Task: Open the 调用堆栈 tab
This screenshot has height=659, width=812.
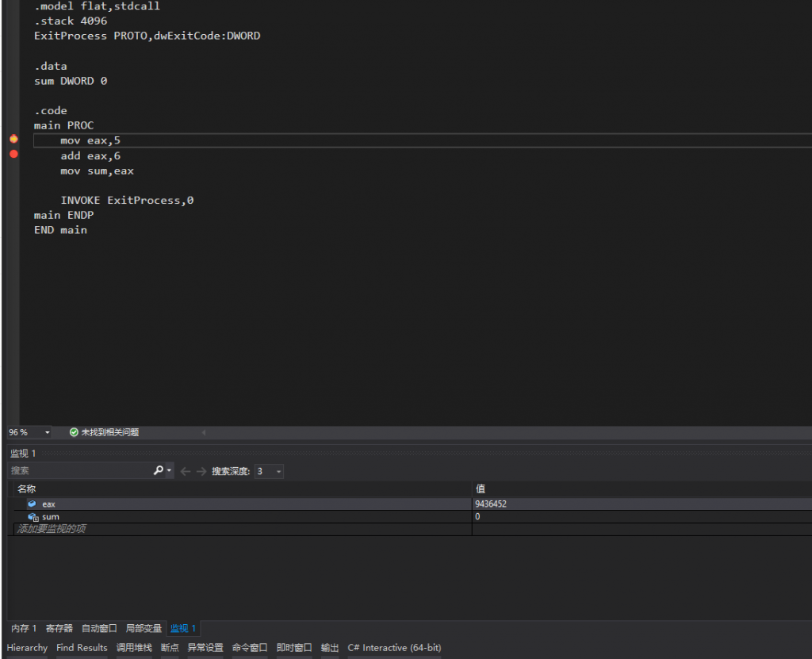Action: 134,648
